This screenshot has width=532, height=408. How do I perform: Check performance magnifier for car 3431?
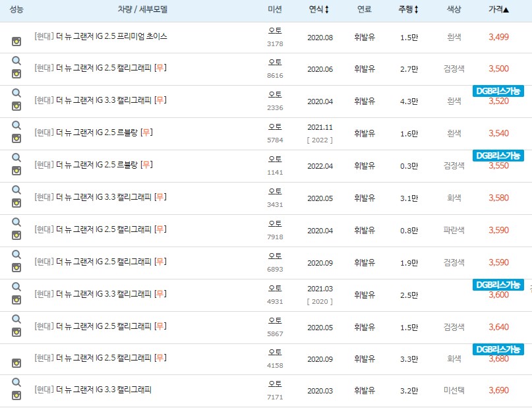16,190
